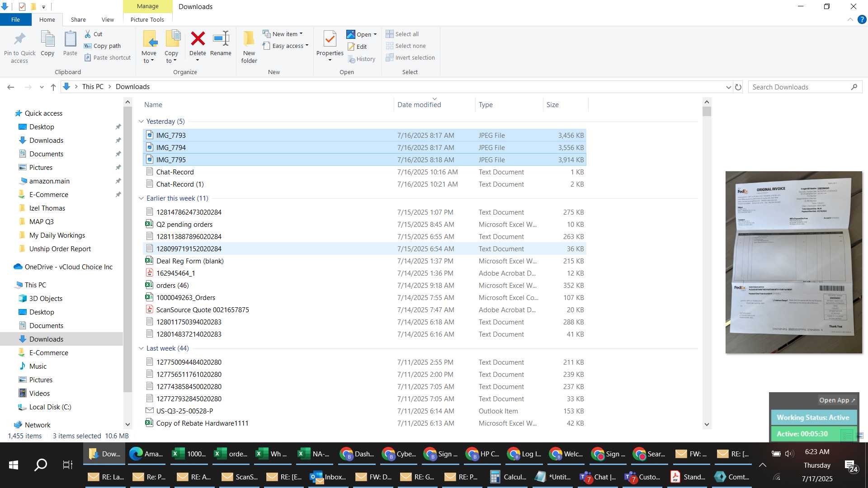
Task: Collapse the Yesterday (5) group
Action: click(x=141, y=121)
